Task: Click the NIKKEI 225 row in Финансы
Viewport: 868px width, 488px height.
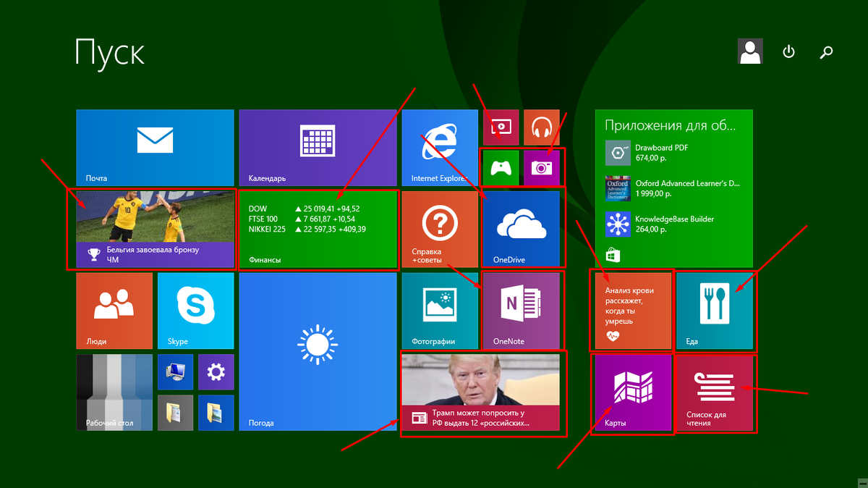Action: coord(307,230)
